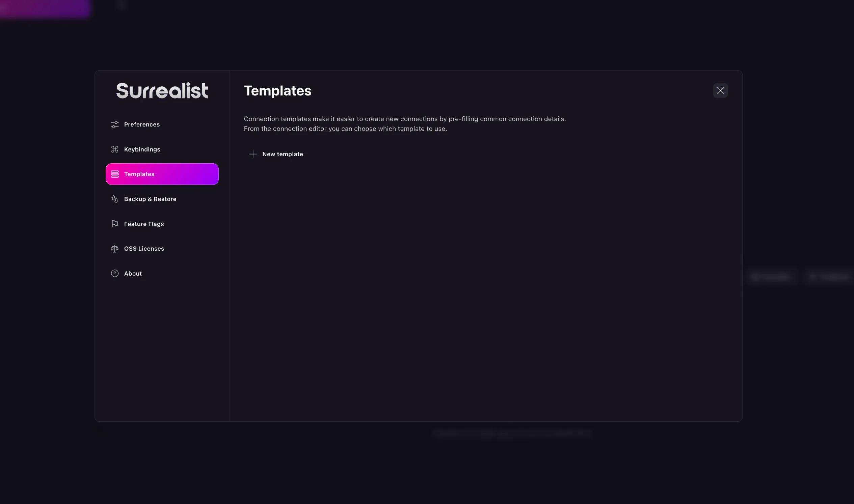Open the Preferences settings section
The width and height of the screenshot is (854, 504).
coord(142,124)
